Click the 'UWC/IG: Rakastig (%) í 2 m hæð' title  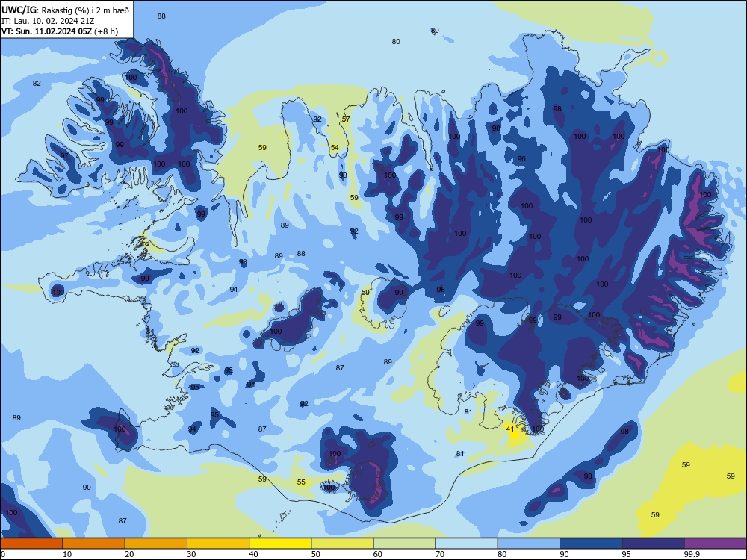pos(65,10)
